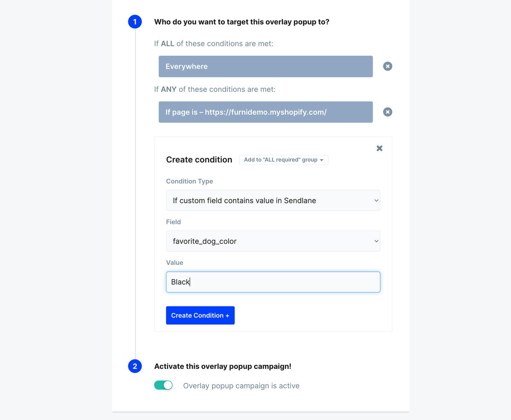Click the 'If ALL of these conditions' text
The width and height of the screenshot is (511, 420).
213,44
